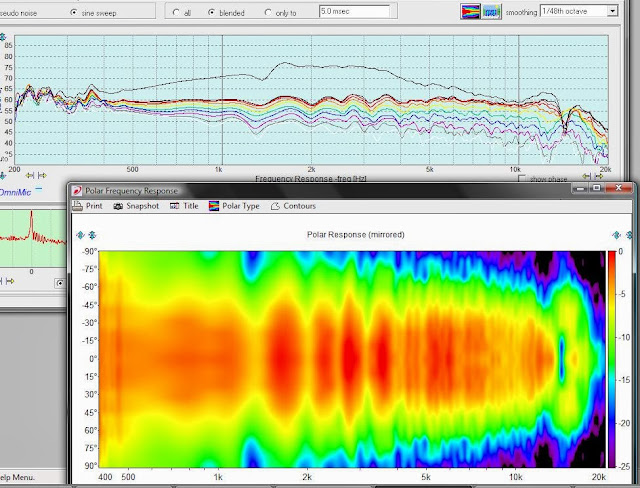Choose the 'blended' radio option

tap(211, 13)
